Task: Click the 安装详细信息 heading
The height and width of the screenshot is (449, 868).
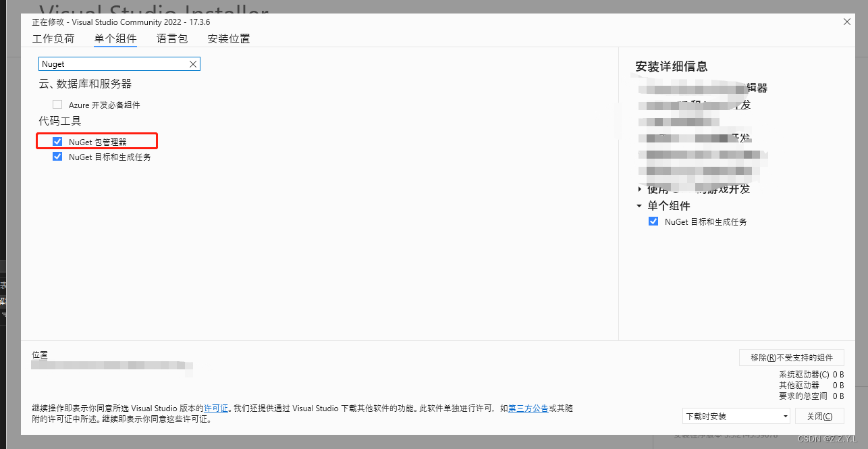Action: click(672, 66)
